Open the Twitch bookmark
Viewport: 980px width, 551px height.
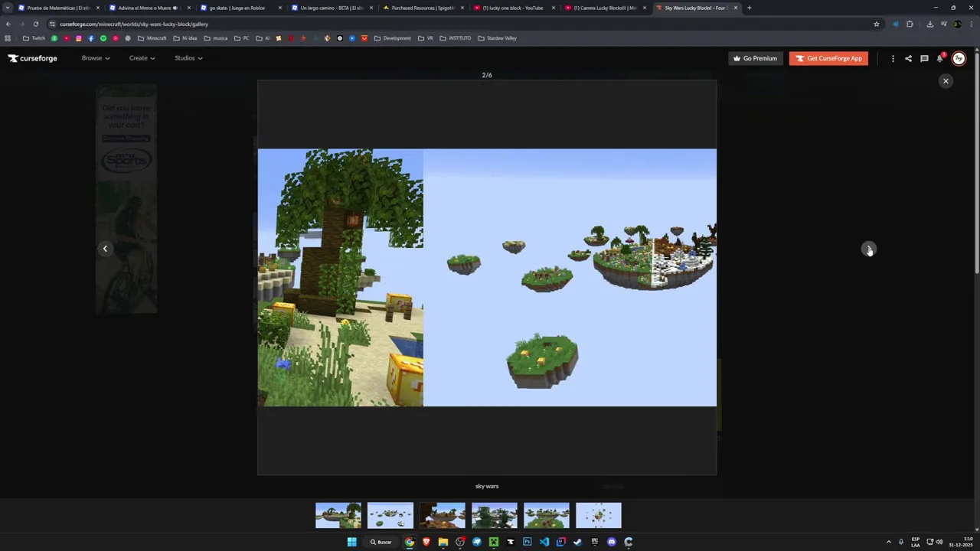(34, 38)
